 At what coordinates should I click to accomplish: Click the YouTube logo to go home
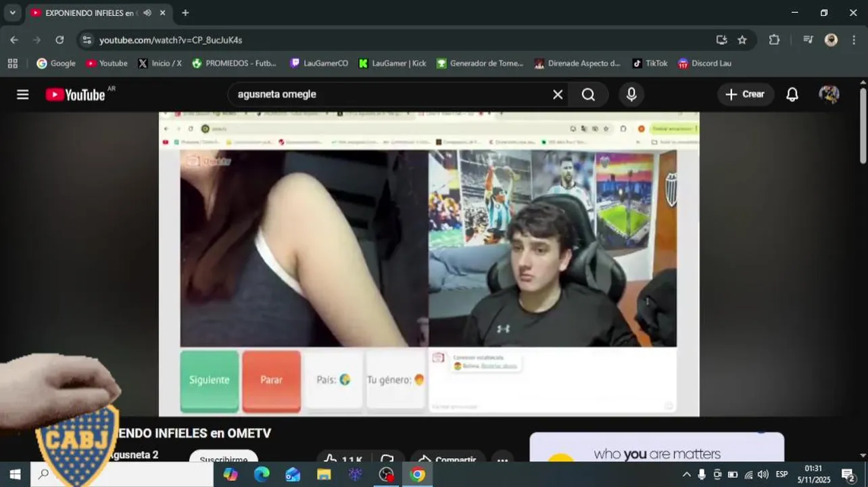pyautogui.click(x=76, y=95)
